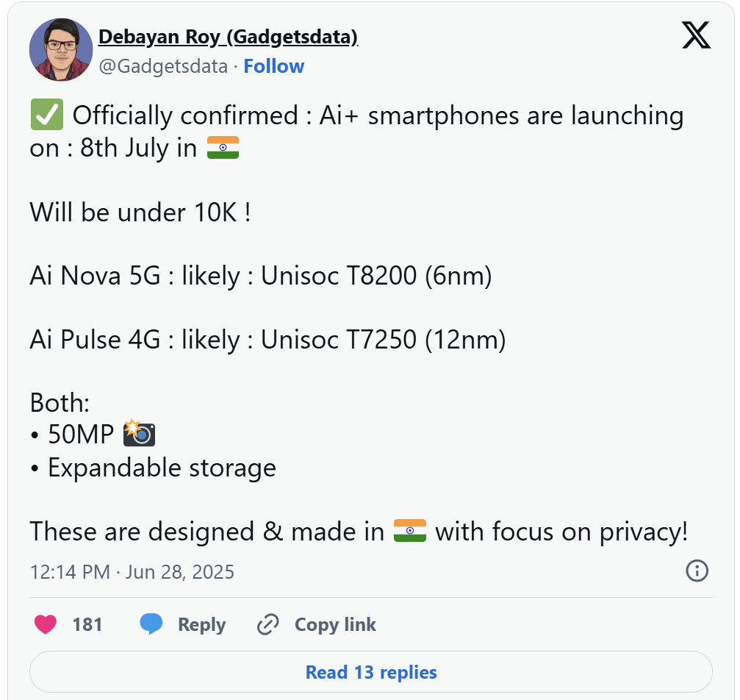
Task: Click the Reply text label
Action: coord(201,625)
